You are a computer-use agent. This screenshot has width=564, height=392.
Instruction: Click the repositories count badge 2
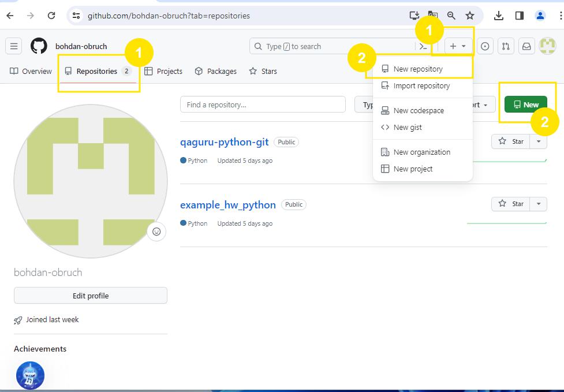[126, 71]
